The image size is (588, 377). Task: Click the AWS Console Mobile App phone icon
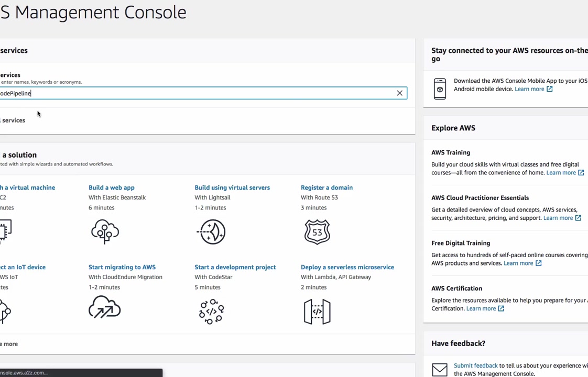(x=440, y=89)
